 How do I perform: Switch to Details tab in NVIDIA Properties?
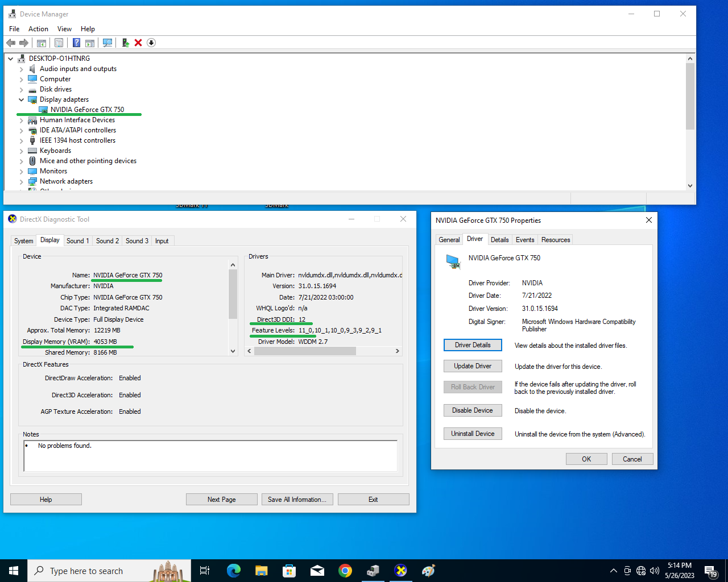(499, 240)
